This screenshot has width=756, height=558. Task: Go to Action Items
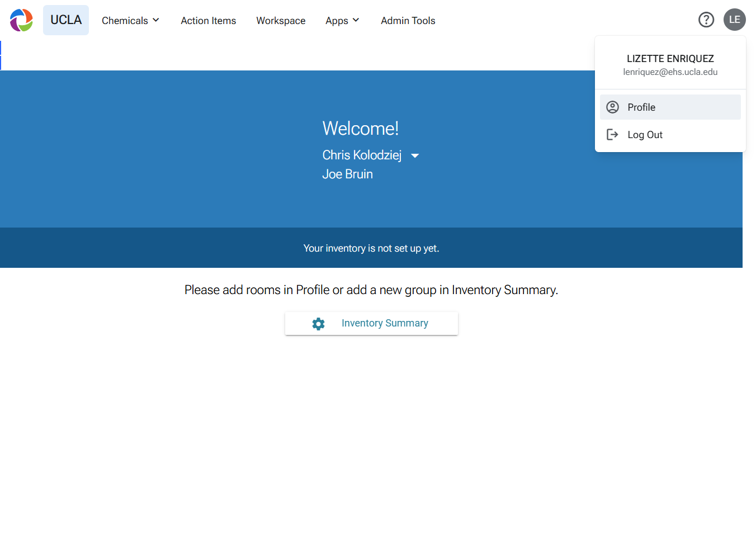(209, 21)
